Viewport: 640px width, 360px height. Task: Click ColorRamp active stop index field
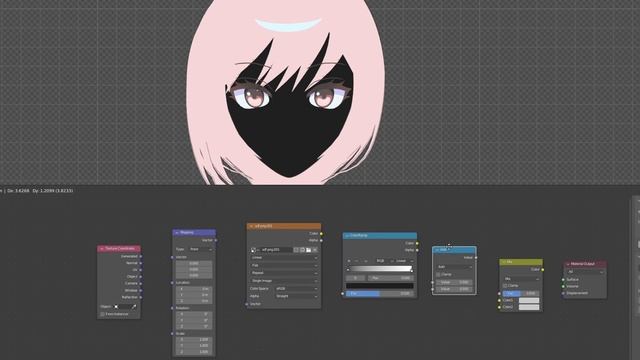coord(356,278)
